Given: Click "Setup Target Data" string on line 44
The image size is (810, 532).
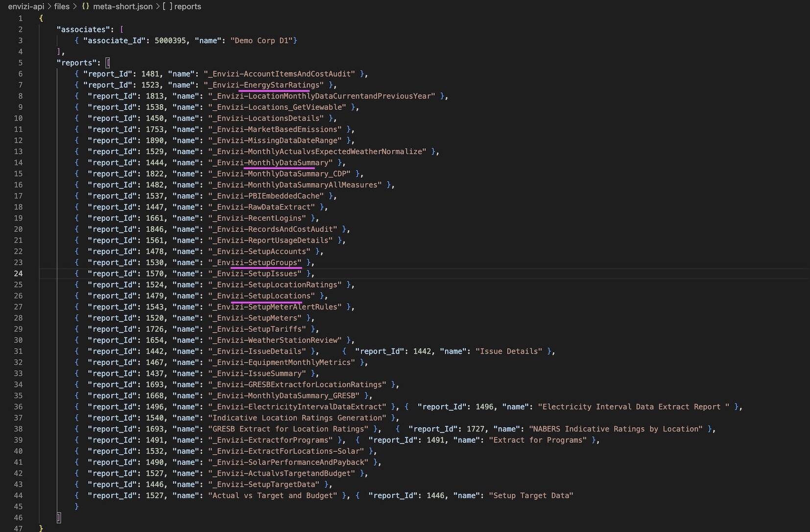Looking at the screenshot, I should 531,496.
